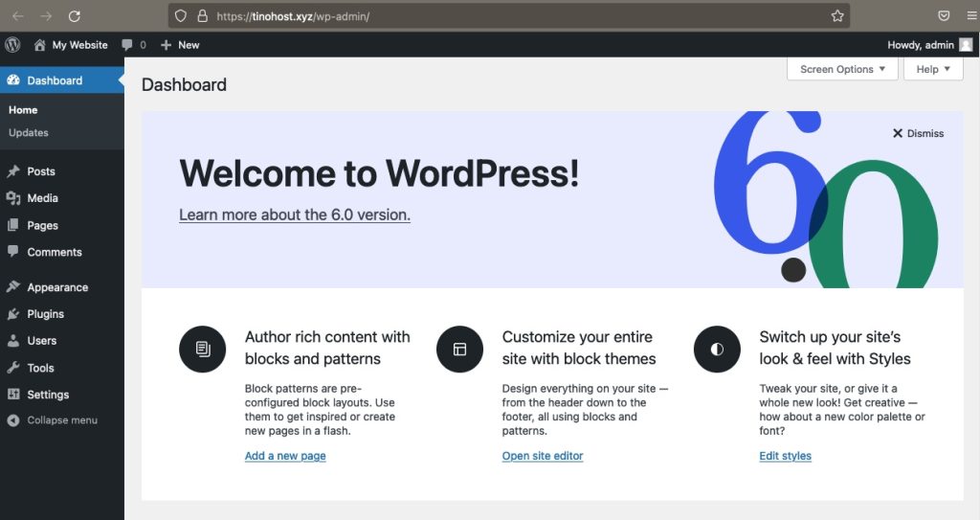Expand the Help dropdown tab
980x520 pixels.
point(933,69)
